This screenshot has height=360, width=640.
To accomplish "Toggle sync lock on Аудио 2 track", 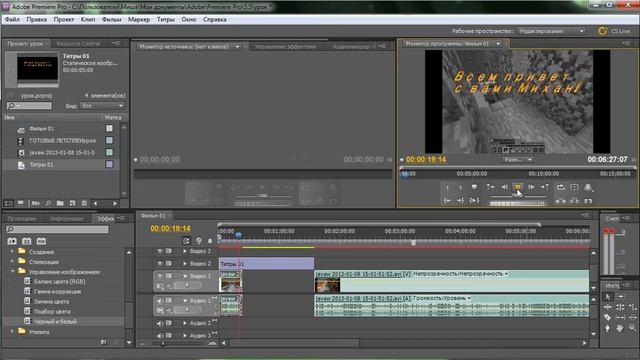I will tap(168, 323).
